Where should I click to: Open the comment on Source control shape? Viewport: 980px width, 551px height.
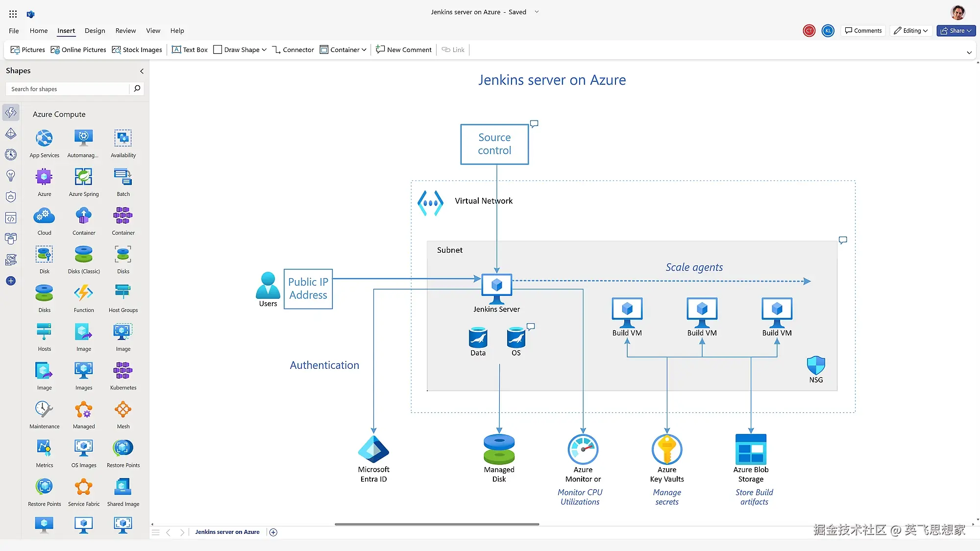pyautogui.click(x=534, y=124)
